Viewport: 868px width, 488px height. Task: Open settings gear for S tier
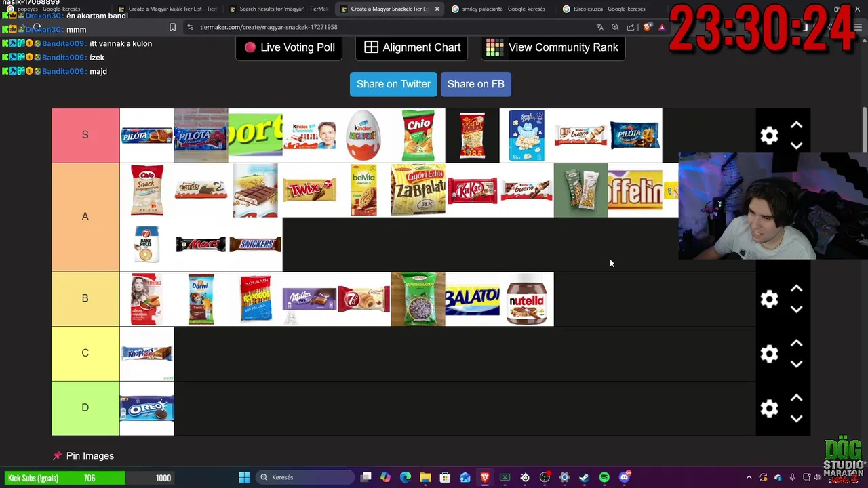click(769, 136)
